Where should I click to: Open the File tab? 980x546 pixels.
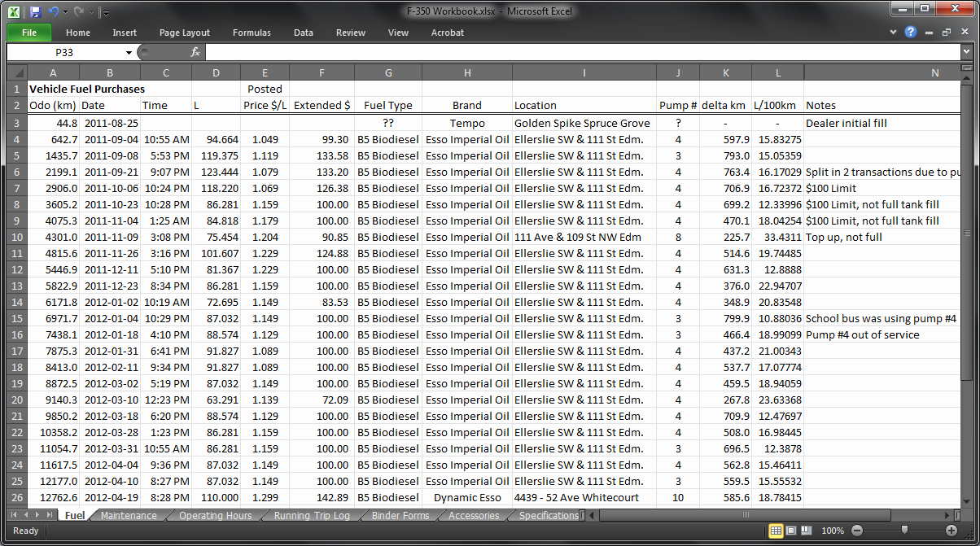pos(29,33)
